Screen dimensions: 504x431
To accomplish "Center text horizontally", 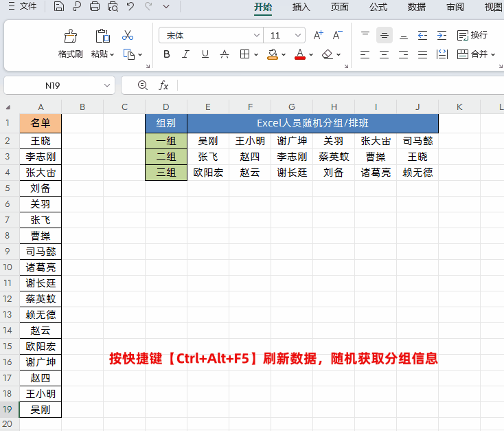I will pyautogui.click(x=384, y=54).
